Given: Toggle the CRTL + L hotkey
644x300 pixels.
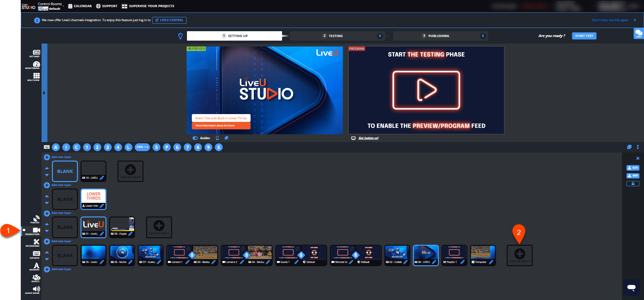Looking at the screenshot, I should coord(142,147).
